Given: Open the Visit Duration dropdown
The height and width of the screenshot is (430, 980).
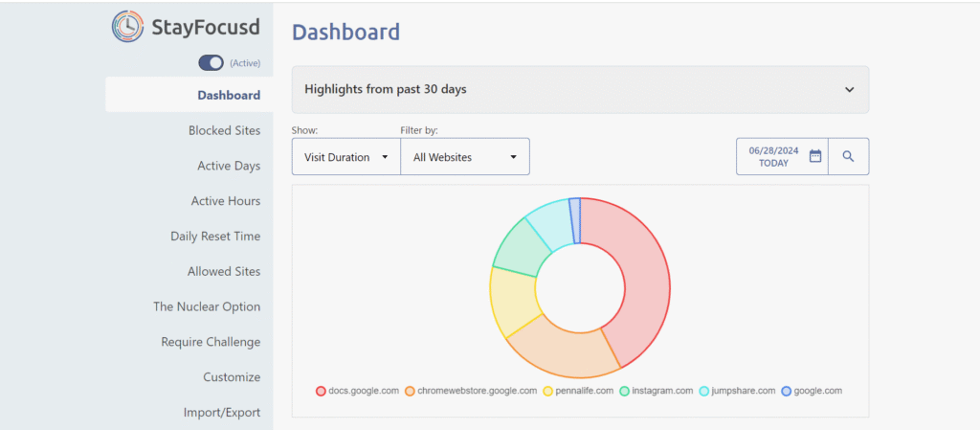Looking at the screenshot, I should 345,157.
